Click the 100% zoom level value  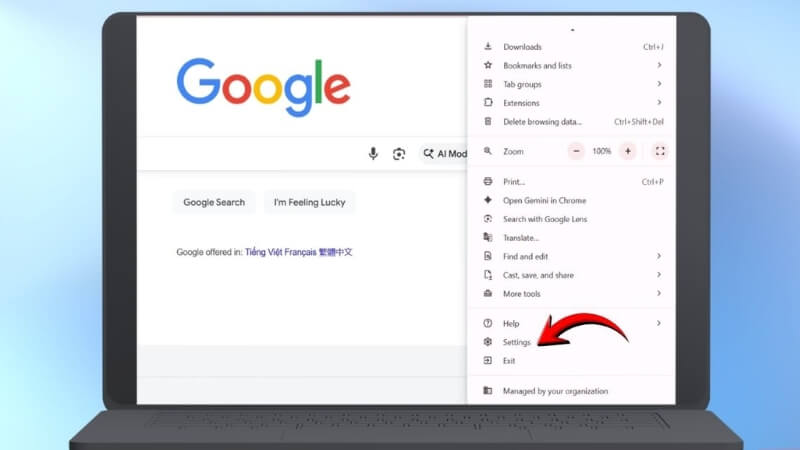click(602, 151)
